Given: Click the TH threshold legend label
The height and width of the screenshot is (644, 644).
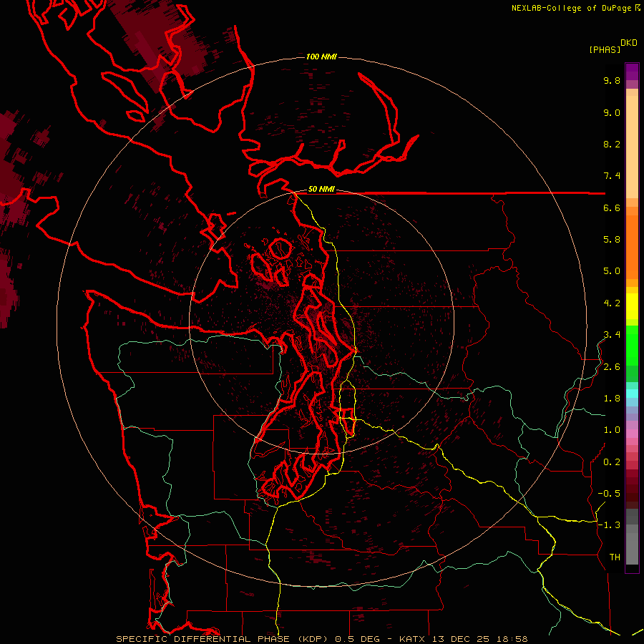Looking at the screenshot, I should coord(615,557).
